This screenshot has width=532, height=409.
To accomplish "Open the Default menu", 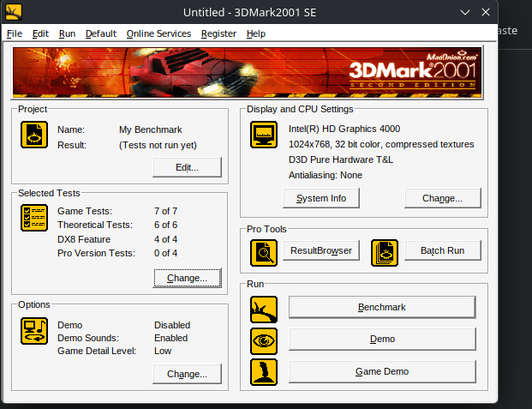I will pyautogui.click(x=101, y=33).
